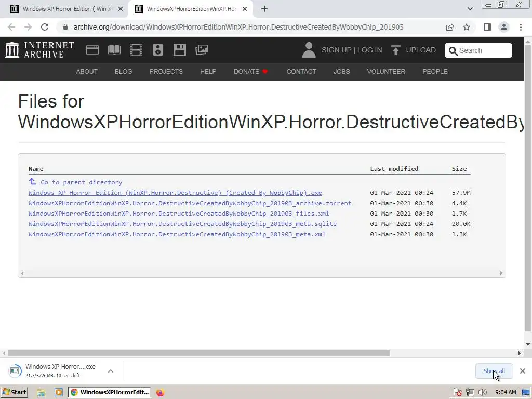Open the PEOPLE menu item
This screenshot has height=399, width=532.
pyautogui.click(x=435, y=72)
